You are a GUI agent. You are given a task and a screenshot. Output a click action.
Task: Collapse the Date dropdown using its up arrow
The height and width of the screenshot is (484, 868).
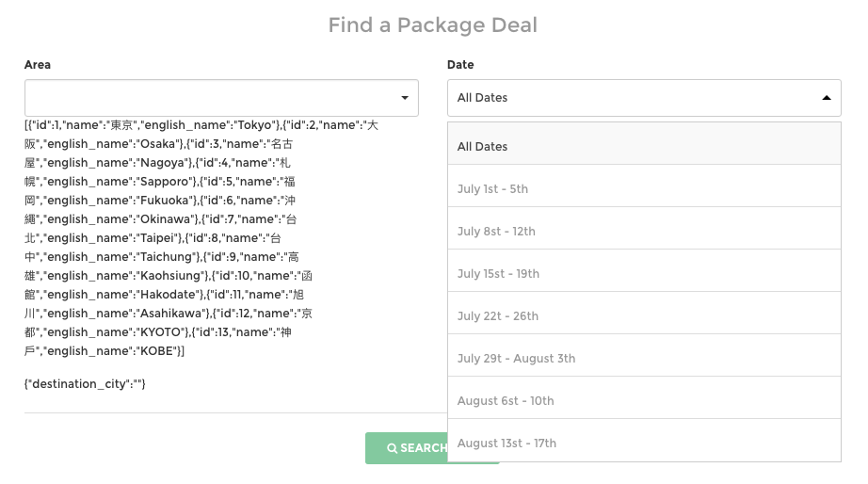tap(826, 98)
